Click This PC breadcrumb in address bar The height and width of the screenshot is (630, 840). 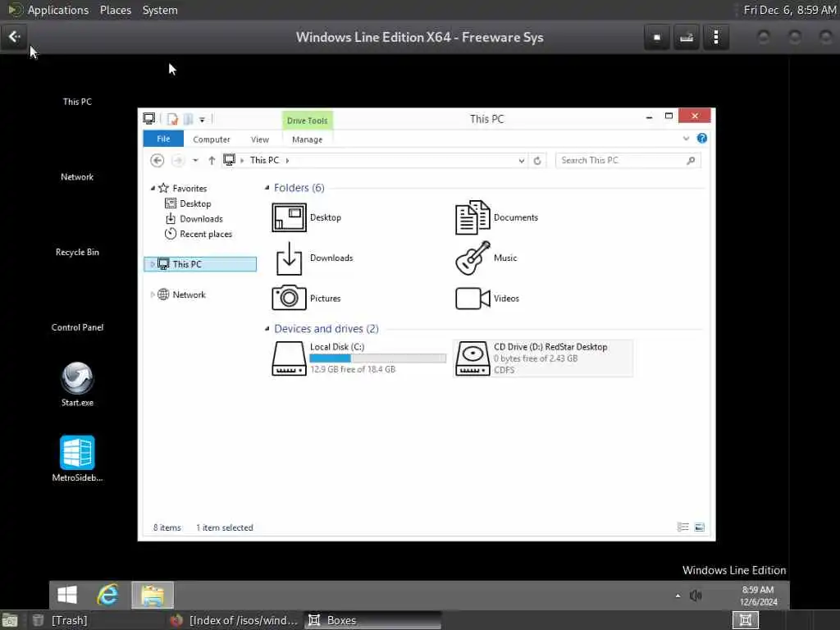tap(265, 160)
